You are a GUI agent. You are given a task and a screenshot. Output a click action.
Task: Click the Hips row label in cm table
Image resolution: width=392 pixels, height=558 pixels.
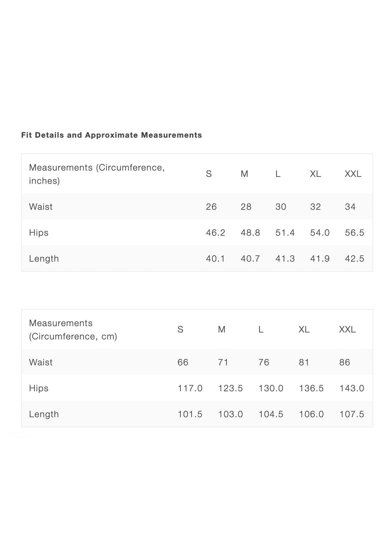(39, 388)
